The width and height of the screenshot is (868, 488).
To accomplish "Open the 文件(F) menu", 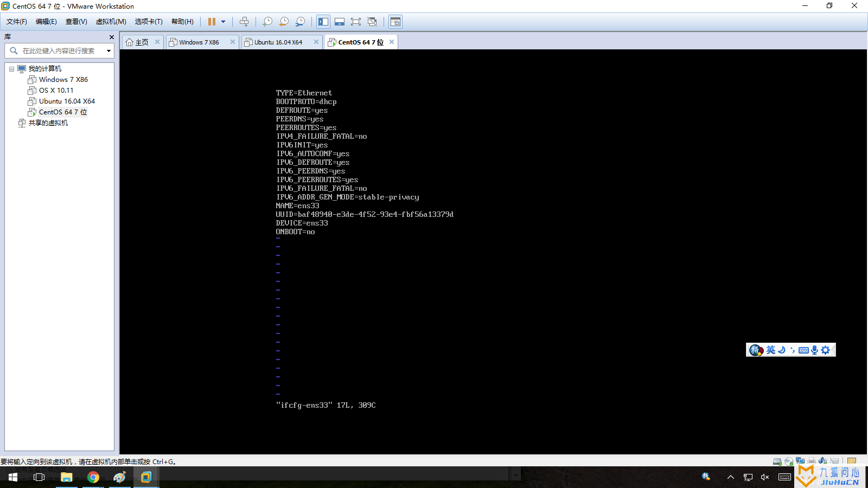I will pyautogui.click(x=17, y=22).
